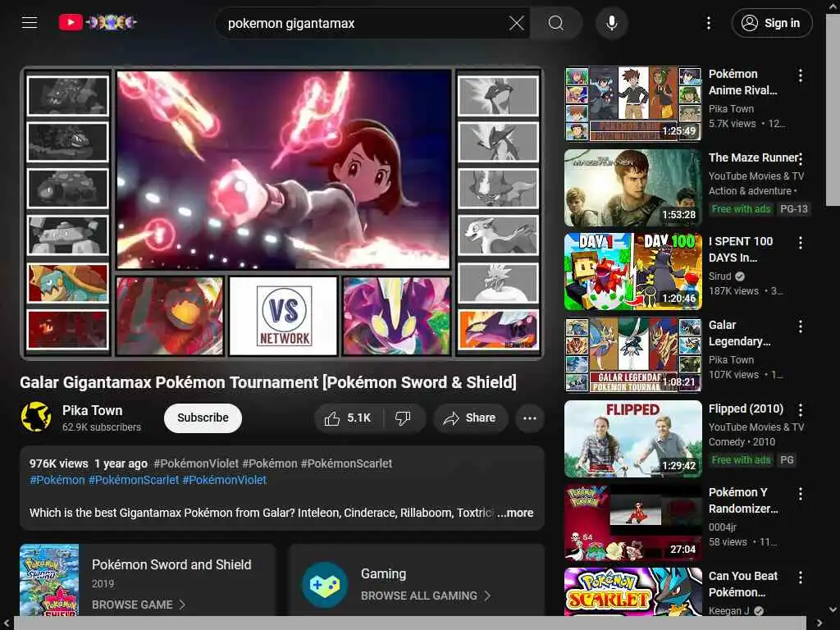The height and width of the screenshot is (630, 840).
Task: Click the scroll down arrow at right
Action: coord(833,609)
